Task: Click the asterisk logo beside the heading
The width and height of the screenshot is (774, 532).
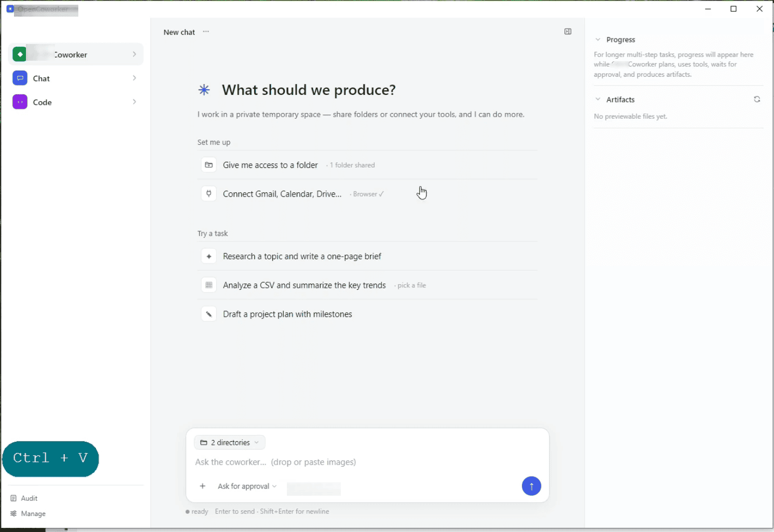Action: (204, 90)
